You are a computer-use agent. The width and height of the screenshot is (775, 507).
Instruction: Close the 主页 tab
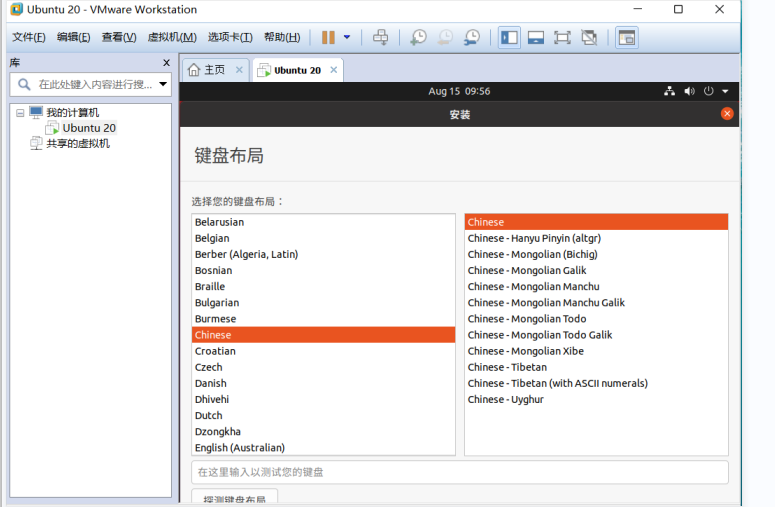pos(239,70)
